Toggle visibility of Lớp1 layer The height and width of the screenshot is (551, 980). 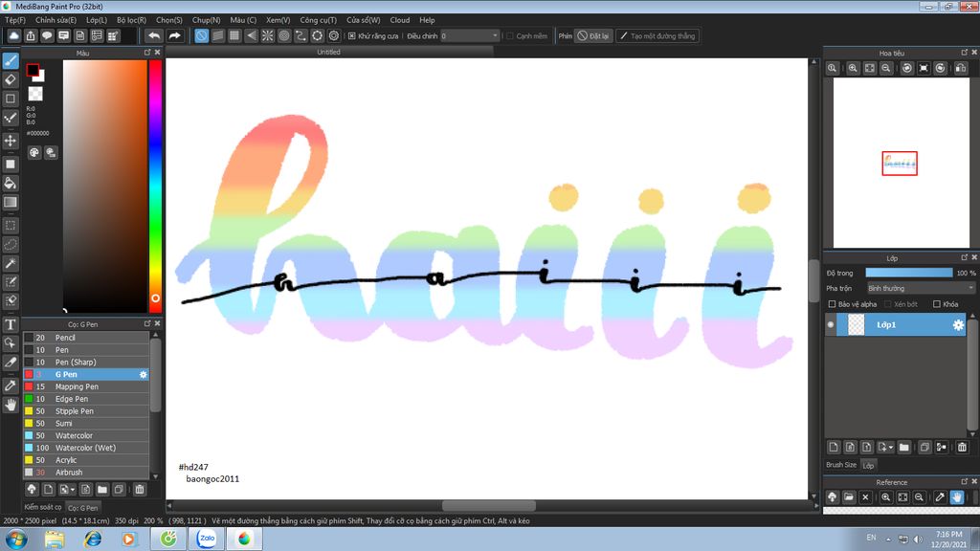click(831, 325)
